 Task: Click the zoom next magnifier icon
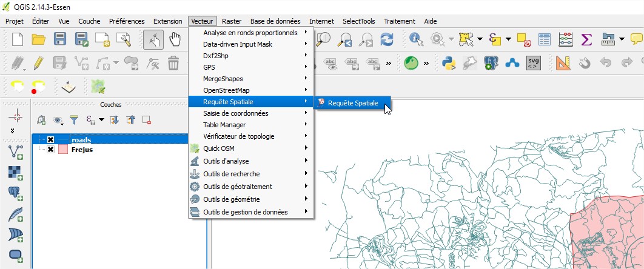(x=365, y=39)
